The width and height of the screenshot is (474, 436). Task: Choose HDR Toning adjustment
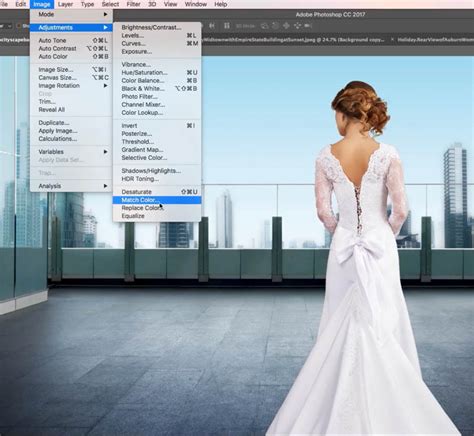(157, 179)
